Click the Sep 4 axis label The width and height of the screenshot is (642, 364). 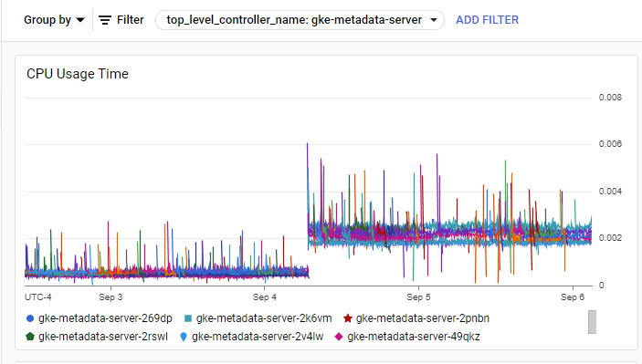[265, 297]
